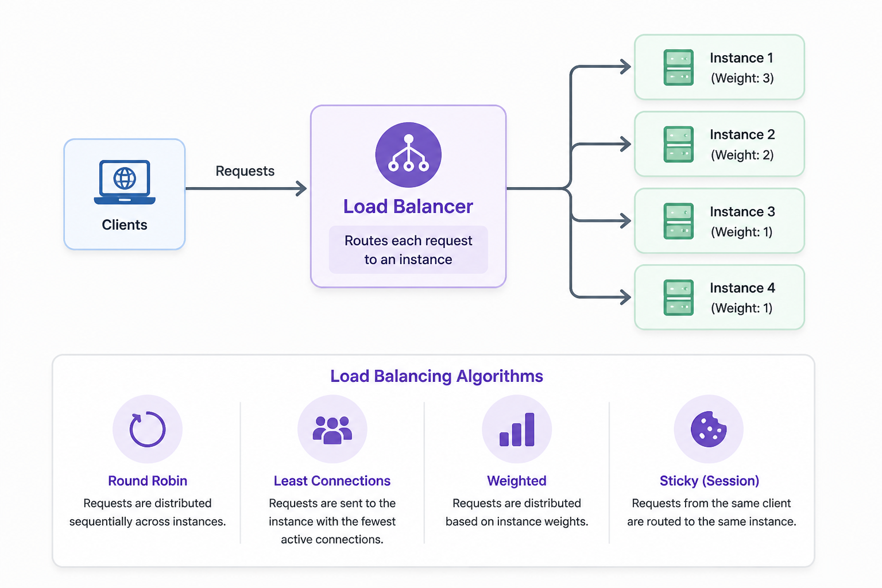This screenshot has width=882, height=588.
Task: Click the server icon beside Instance 2
Action: 679,144
